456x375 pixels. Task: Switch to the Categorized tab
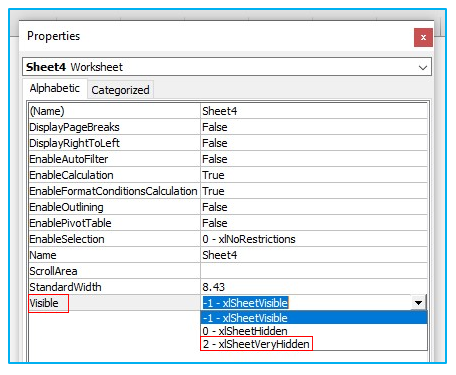120,90
